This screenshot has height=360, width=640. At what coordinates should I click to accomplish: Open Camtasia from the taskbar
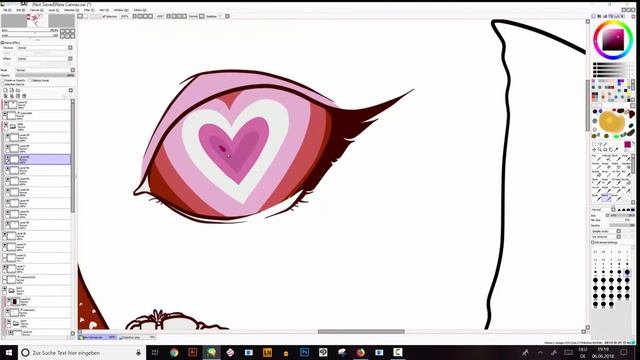tap(398, 352)
